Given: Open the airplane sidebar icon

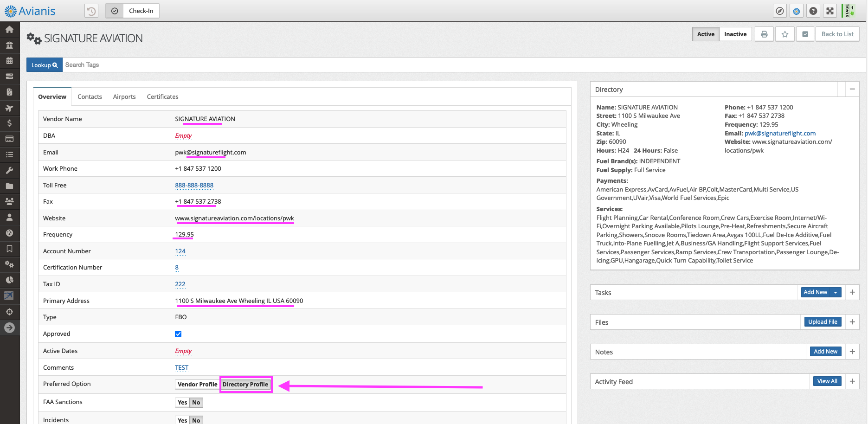Looking at the screenshot, I should pos(9,108).
